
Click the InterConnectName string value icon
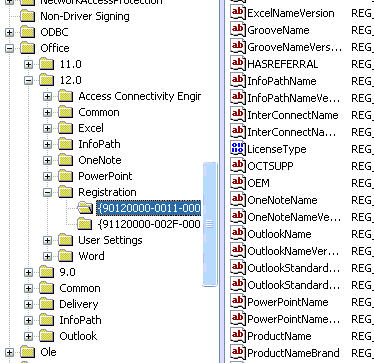click(x=238, y=114)
